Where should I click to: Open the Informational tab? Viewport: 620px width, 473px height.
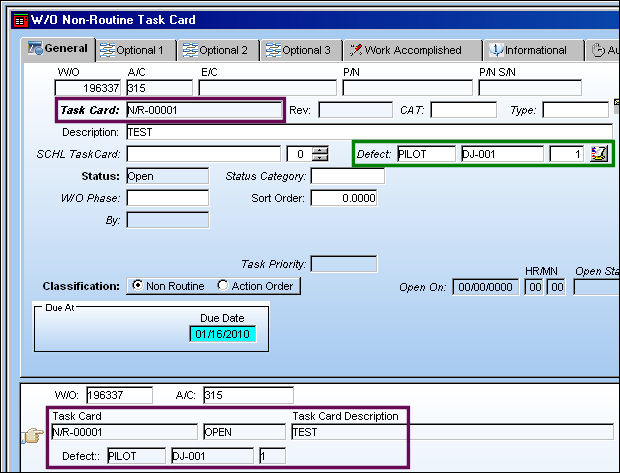(533, 51)
